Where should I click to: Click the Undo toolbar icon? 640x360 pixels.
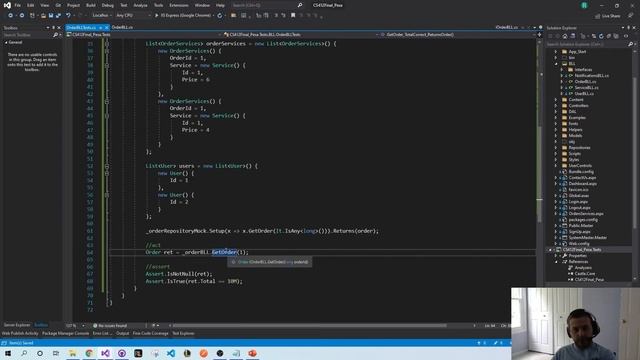(69, 16)
